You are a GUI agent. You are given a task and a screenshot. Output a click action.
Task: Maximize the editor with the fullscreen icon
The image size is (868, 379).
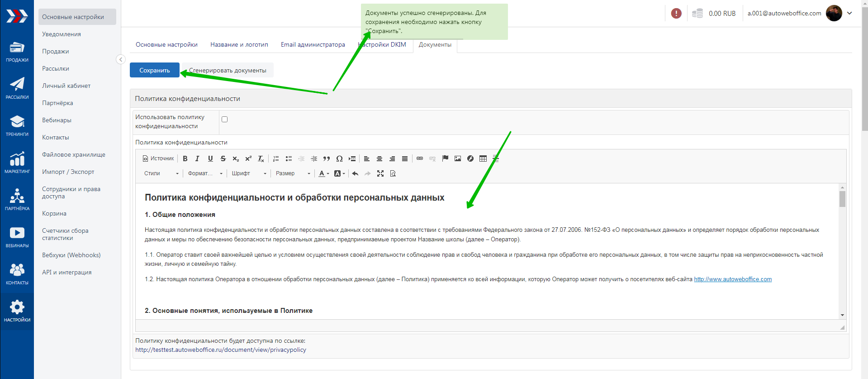tap(380, 173)
